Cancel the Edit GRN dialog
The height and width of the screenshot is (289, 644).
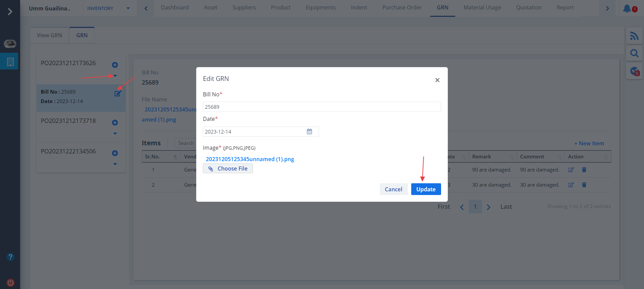pos(393,189)
